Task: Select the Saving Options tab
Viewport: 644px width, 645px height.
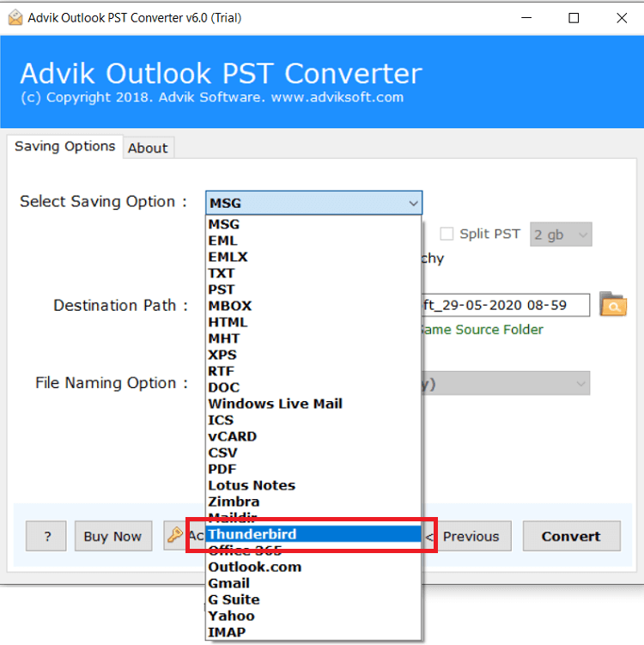Action: [x=64, y=147]
